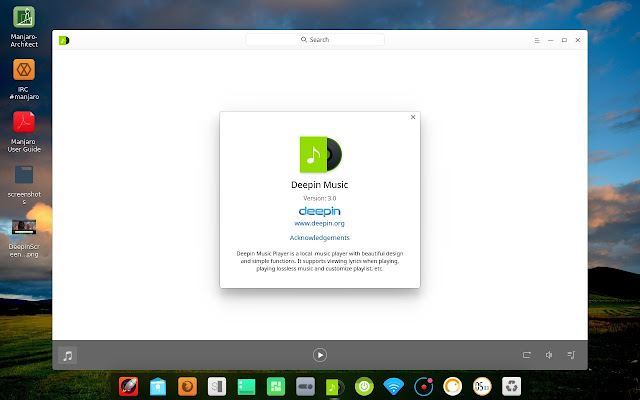Open the clock widget in dock

coord(482,386)
